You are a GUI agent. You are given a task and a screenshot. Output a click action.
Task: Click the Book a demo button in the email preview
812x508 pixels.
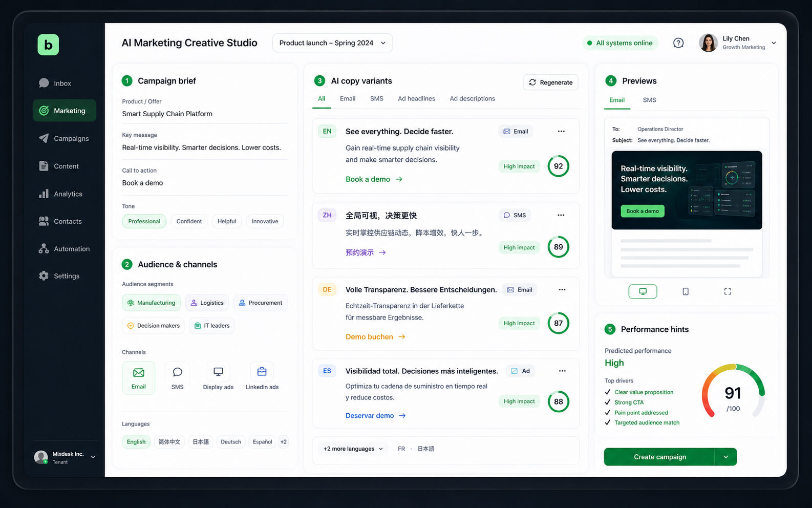643,211
